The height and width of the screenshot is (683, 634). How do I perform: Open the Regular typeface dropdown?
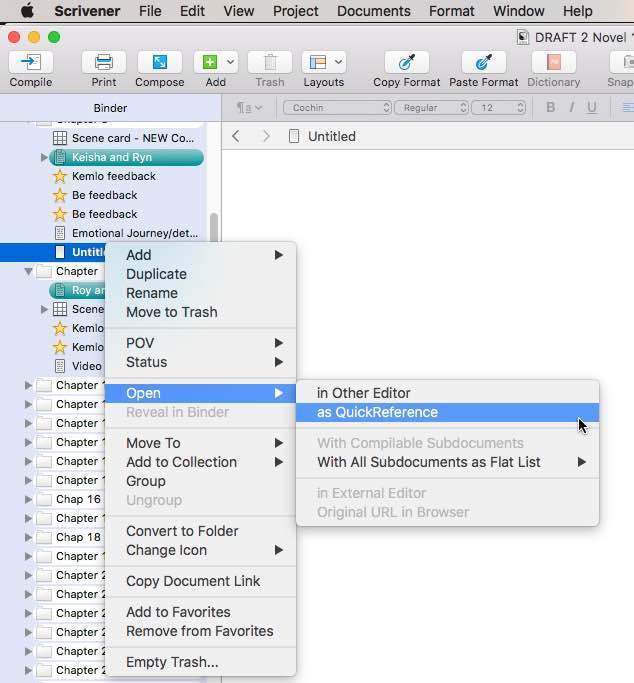pyautogui.click(x=431, y=108)
